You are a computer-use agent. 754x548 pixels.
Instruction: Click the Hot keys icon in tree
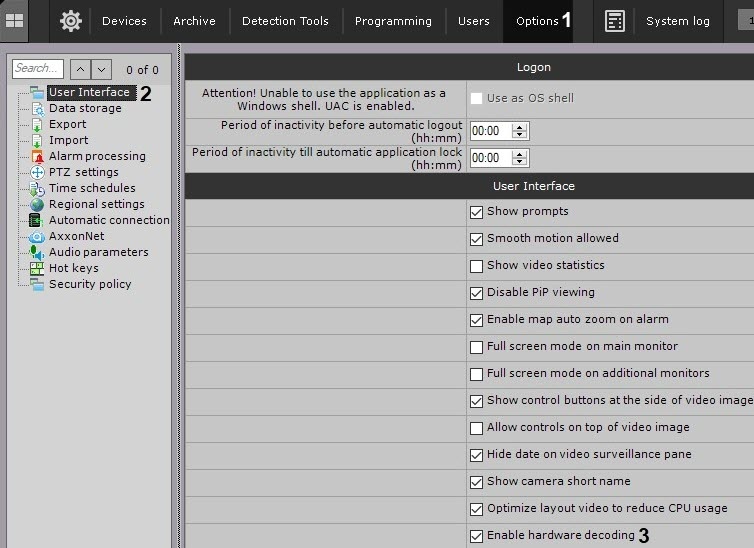coord(37,268)
